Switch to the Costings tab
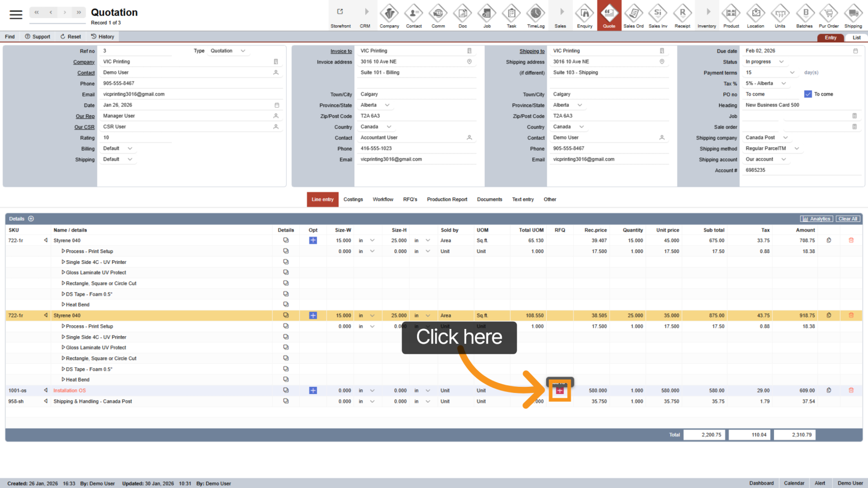868x488 pixels. 353,199
